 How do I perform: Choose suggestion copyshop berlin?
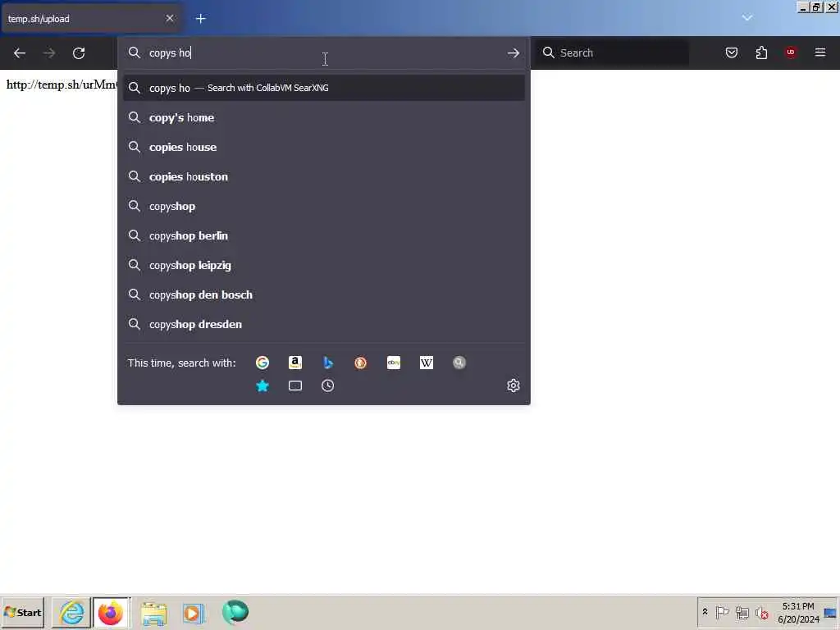pos(324,235)
